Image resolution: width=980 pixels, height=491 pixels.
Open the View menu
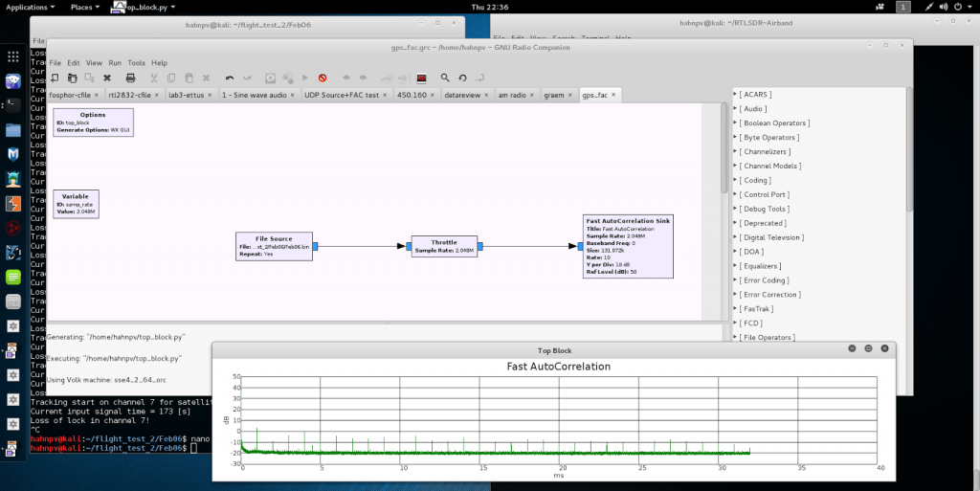pos(95,62)
